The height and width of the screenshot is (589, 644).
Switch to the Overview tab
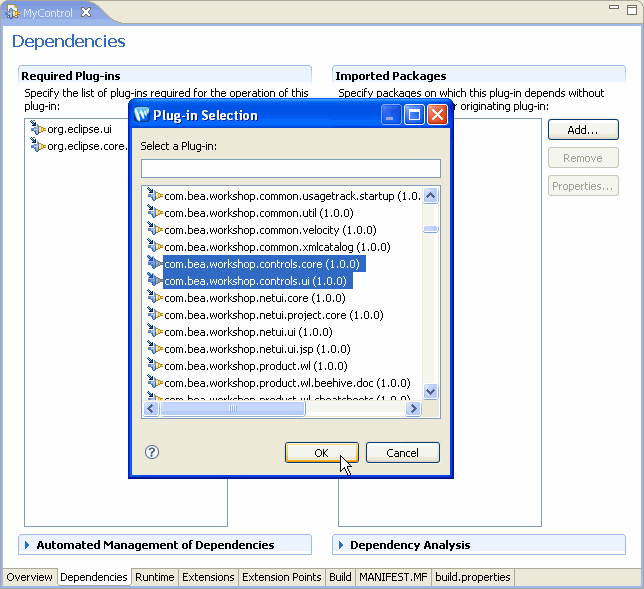point(30,577)
